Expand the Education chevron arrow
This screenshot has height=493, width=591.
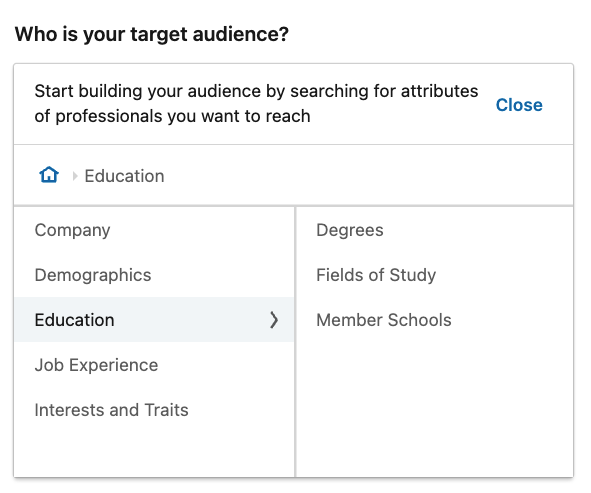coord(274,320)
